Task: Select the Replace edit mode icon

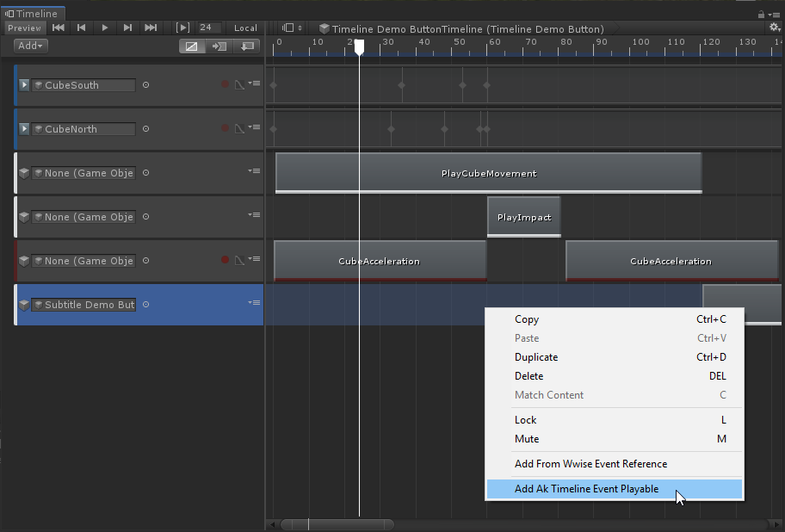Action: click(x=247, y=46)
